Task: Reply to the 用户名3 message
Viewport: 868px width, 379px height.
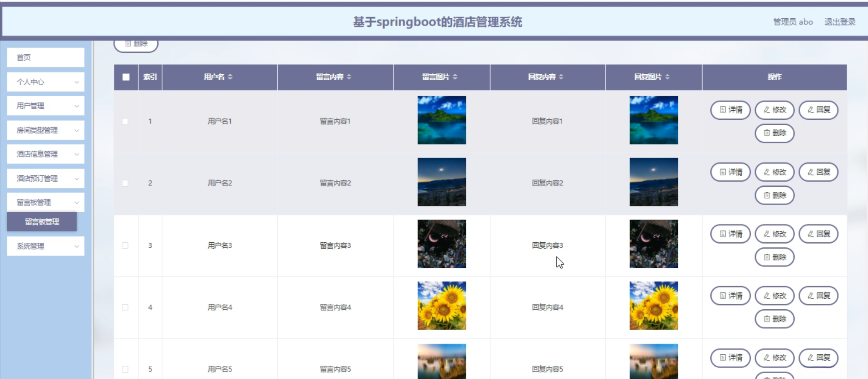Action: (819, 234)
